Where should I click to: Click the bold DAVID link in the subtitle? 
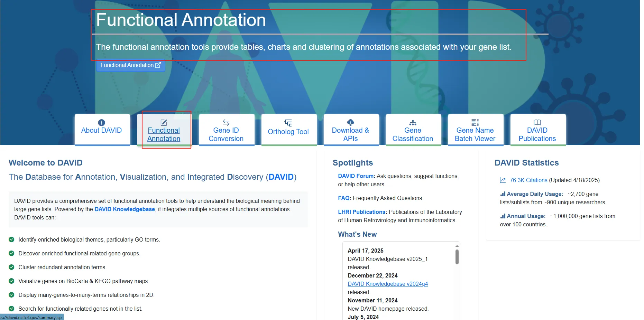(281, 177)
